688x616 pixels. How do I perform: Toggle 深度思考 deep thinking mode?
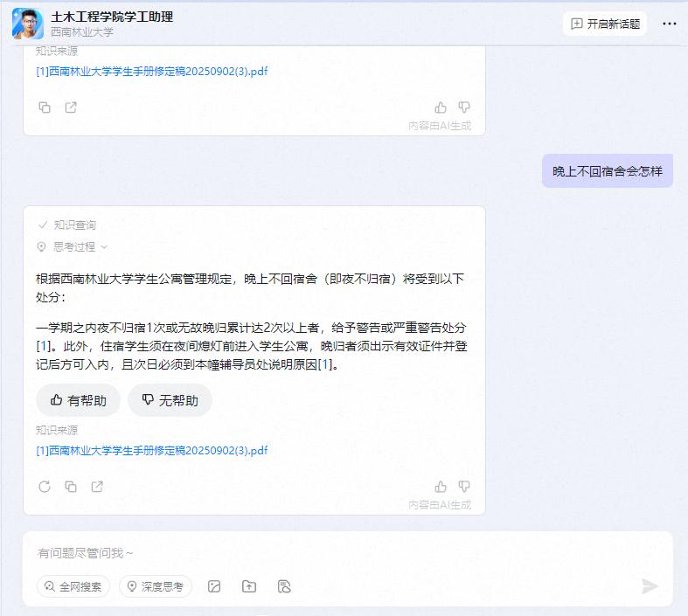tap(156, 586)
